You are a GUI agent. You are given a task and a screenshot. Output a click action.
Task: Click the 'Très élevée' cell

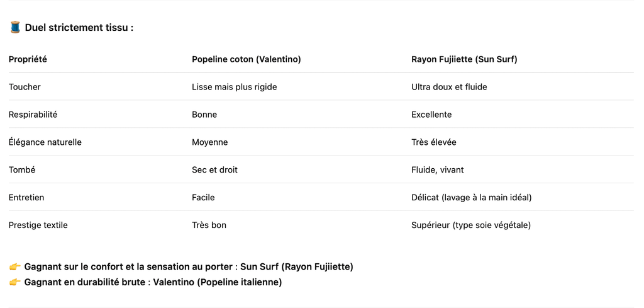434,142
